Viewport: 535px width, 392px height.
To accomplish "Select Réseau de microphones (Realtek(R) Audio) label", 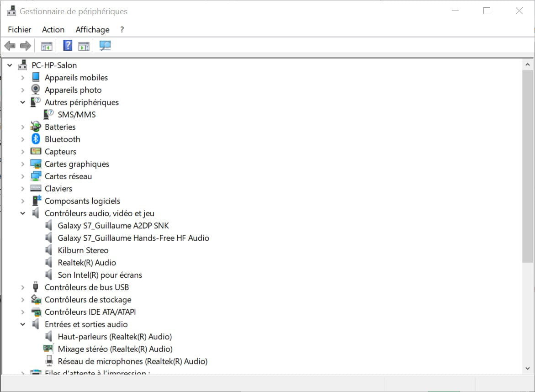I will [x=132, y=361].
